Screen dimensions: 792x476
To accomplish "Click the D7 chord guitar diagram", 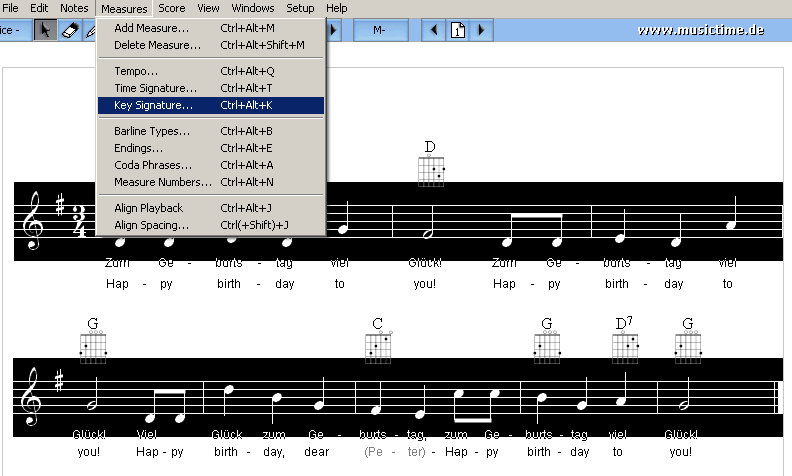I will pos(625,347).
